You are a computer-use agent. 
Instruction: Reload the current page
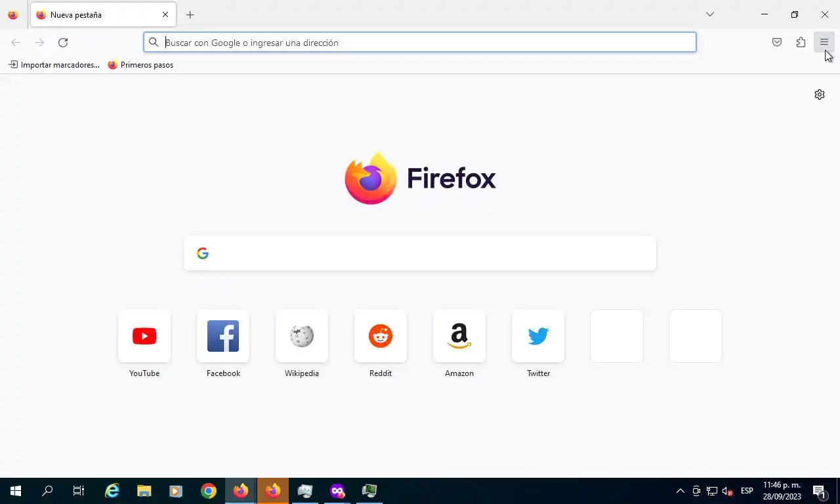click(63, 43)
